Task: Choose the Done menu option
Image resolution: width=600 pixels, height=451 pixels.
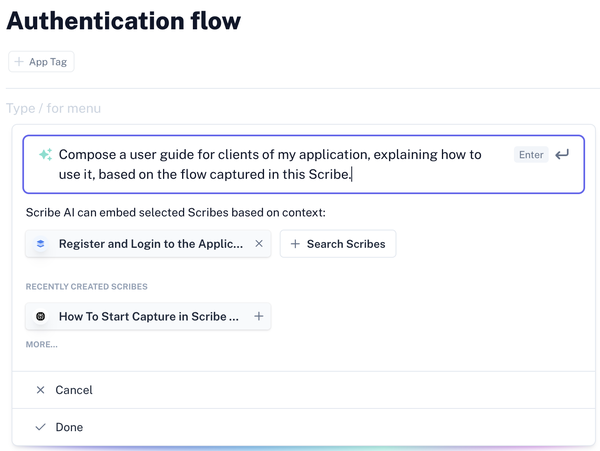Action: coord(69,427)
